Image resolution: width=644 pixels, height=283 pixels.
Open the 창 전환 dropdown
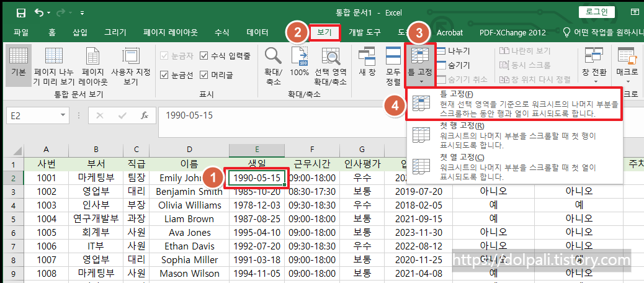coord(594,65)
